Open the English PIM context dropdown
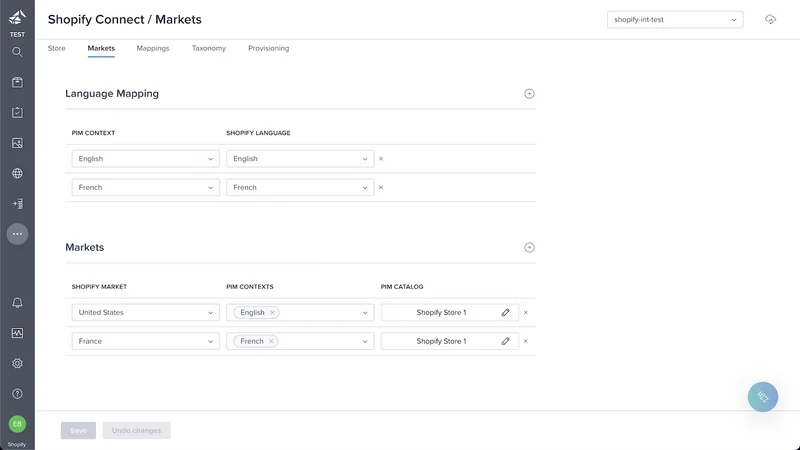The image size is (800, 450). 145,159
